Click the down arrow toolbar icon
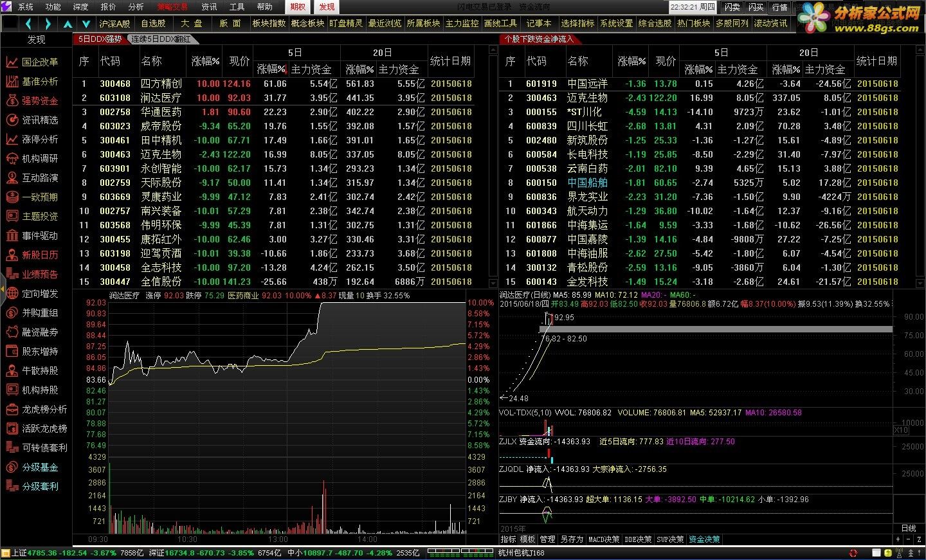 pyautogui.click(x=86, y=24)
